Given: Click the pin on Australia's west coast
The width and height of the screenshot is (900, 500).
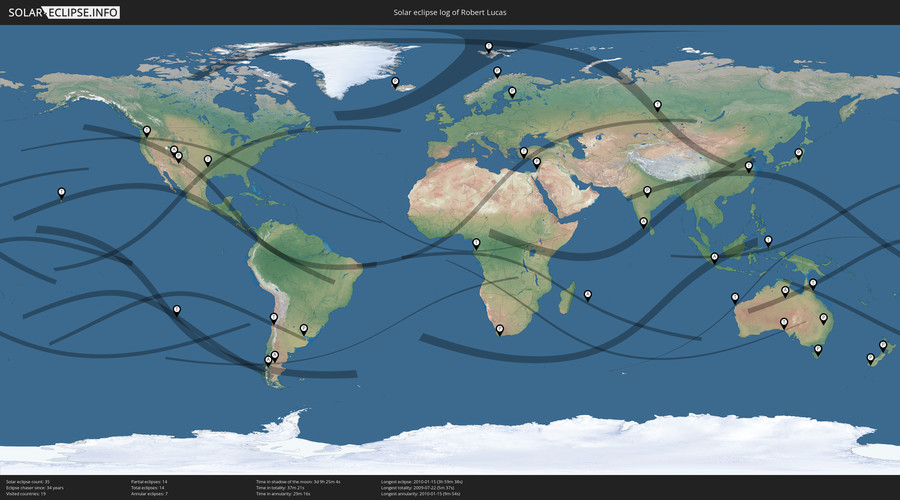Looking at the screenshot, I should 735,297.
